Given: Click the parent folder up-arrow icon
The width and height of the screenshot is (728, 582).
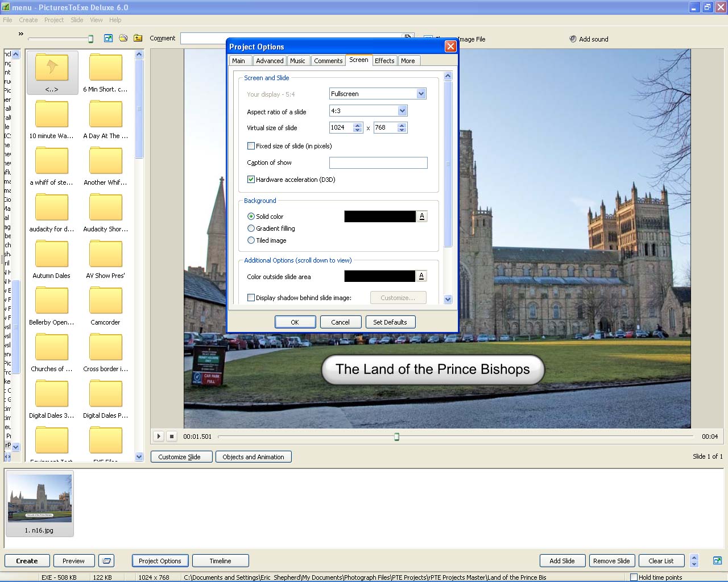Looking at the screenshot, I should (x=138, y=39).
